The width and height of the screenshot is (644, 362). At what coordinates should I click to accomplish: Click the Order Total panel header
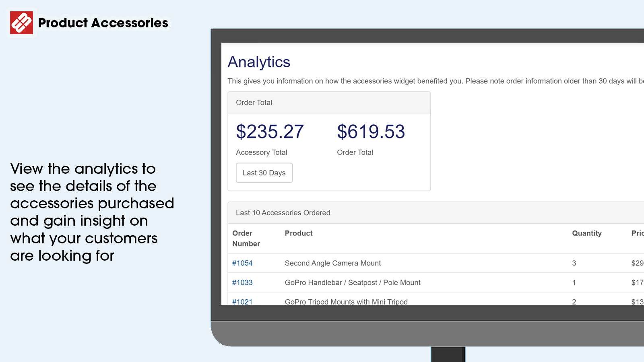point(254,103)
